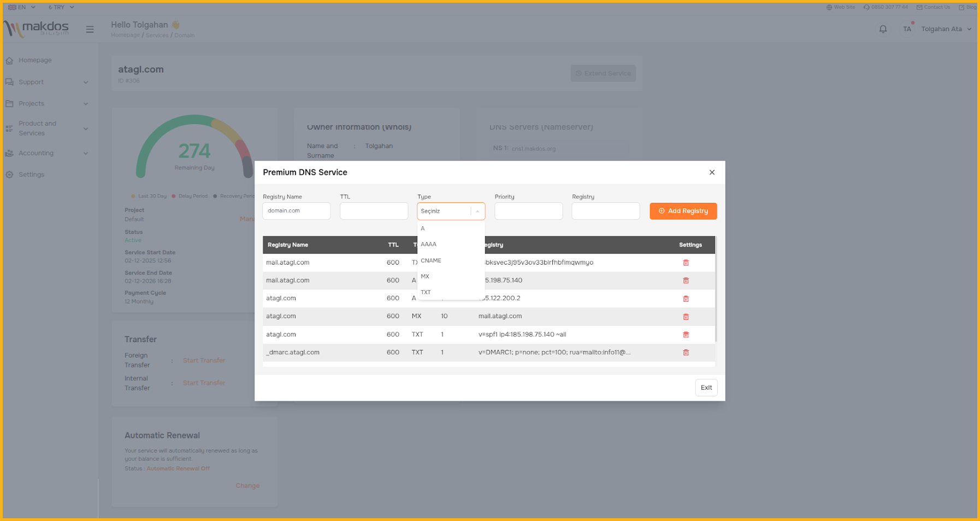The image size is (980, 521).
Task: Click the Registry Name input showing domain.com
Action: click(x=296, y=210)
